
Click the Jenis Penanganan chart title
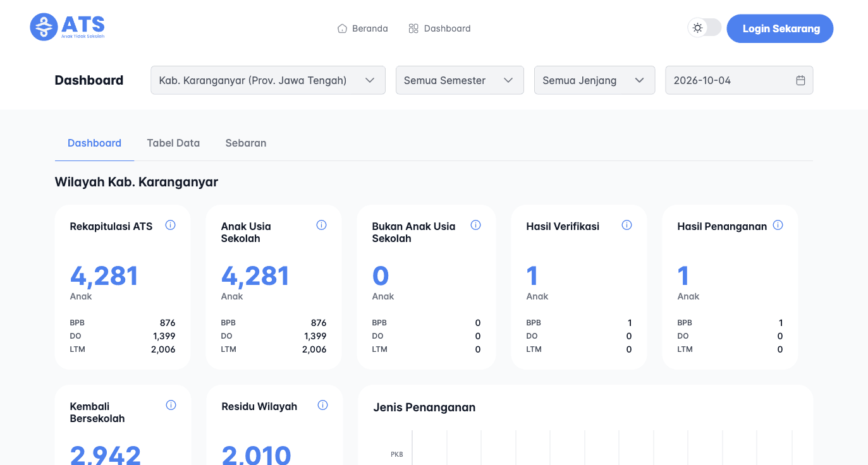pyautogui.click(x=424, y=408)
